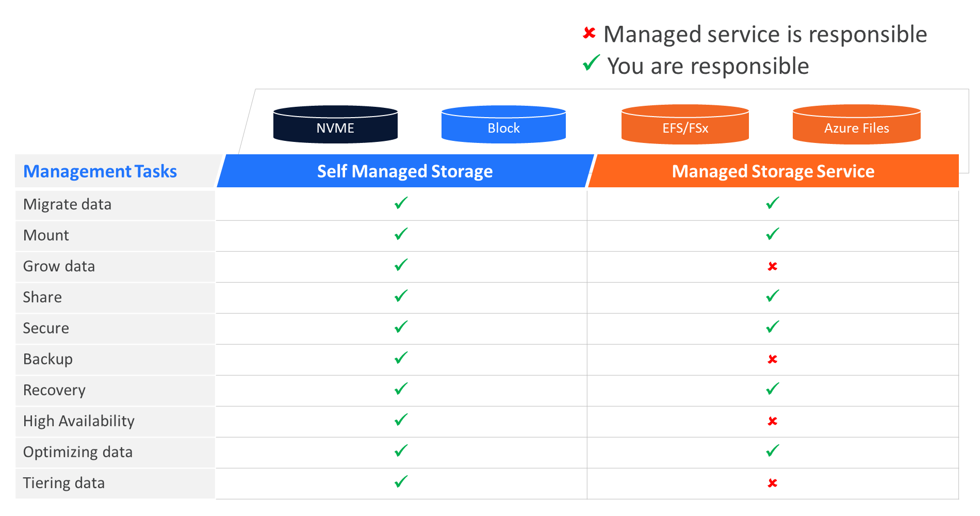Click Managed Service checkmark for Mount

point(772,234)
